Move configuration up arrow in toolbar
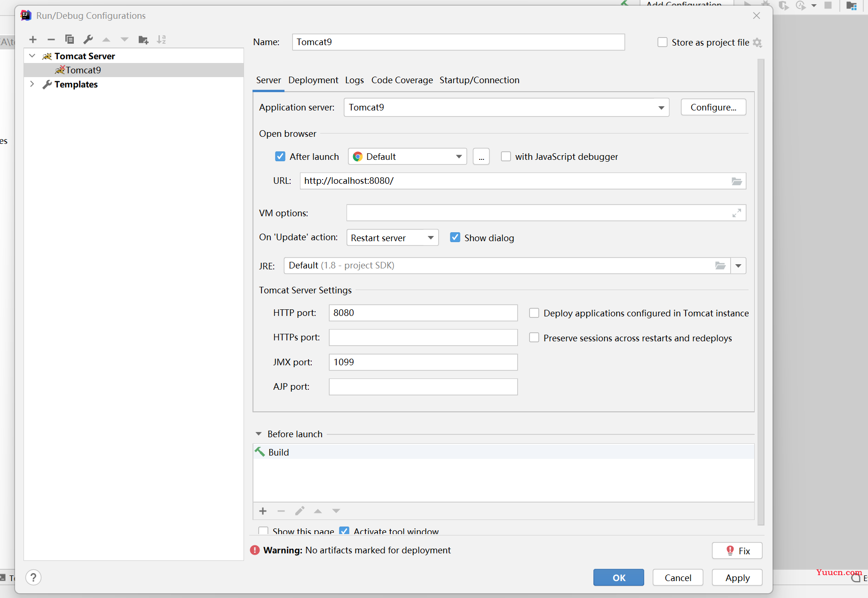Viewport: 868px width, 598px height. coord(106,39)
